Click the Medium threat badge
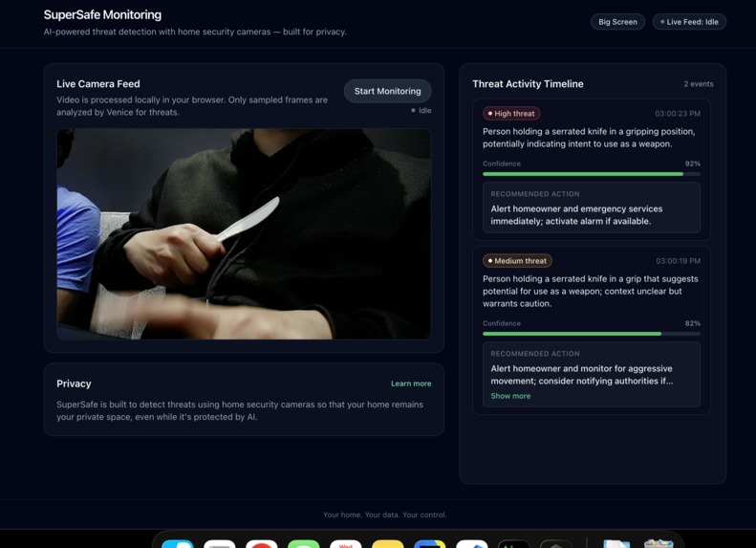756x548 pixels. (x=517, y=261)
